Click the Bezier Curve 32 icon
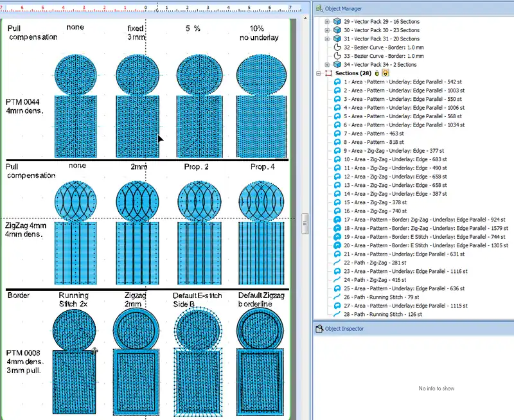The height and width of the screenshot is (420, 514). pyautogui.click(x=337, y=48)
